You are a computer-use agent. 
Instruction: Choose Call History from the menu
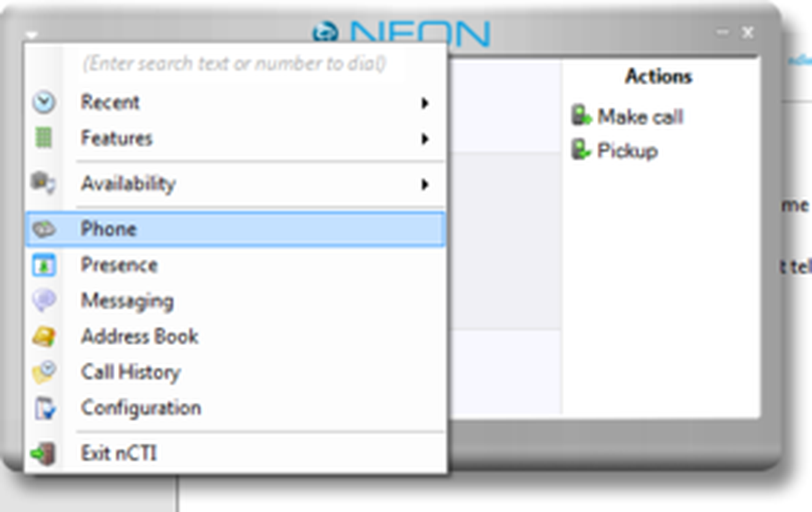click(131, 372)
